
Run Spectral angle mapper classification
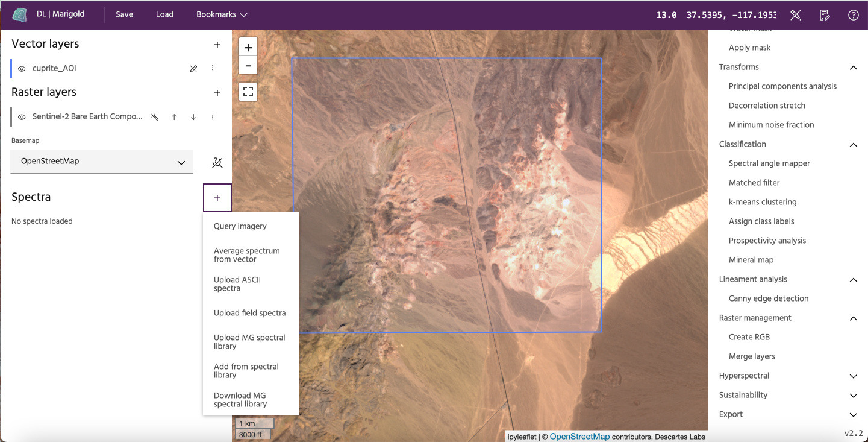[769, 163]
